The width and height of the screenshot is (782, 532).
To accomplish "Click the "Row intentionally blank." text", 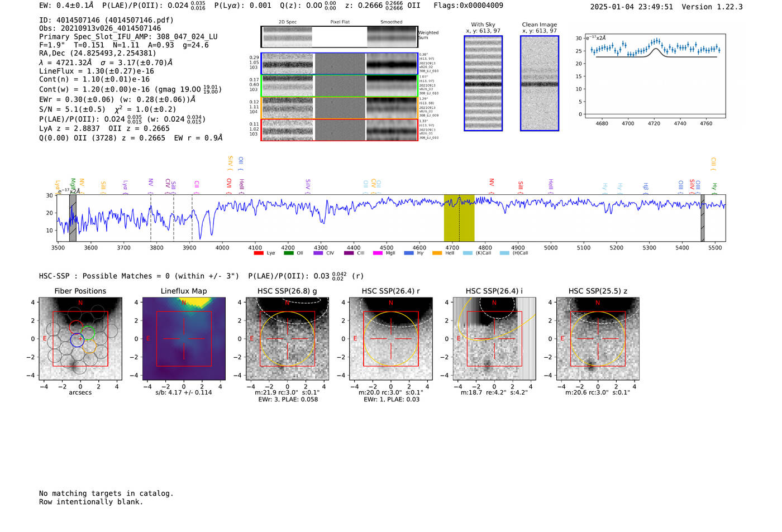I will point(91,502).
